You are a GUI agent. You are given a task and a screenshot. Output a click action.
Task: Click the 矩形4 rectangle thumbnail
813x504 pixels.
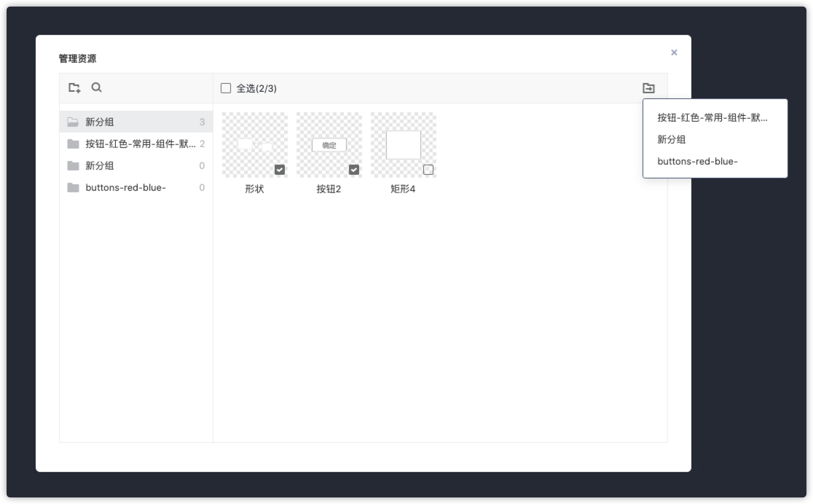point(403,145)
